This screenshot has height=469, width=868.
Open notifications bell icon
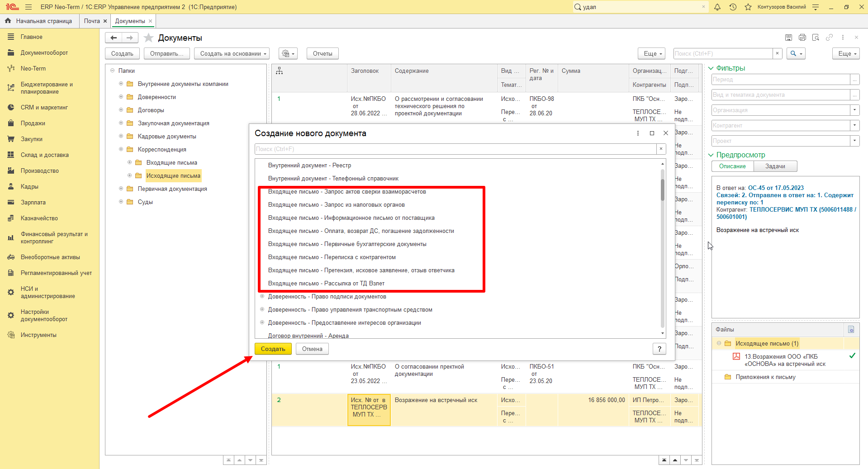(x=717, y=7)
